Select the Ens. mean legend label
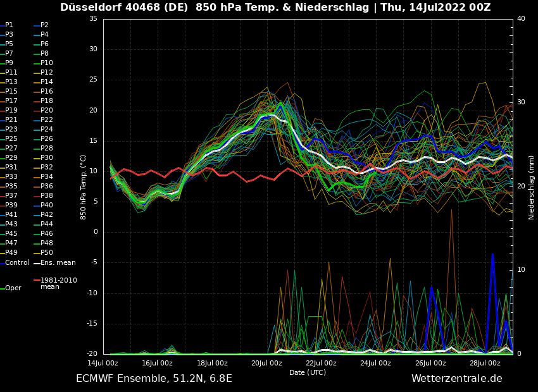 coord(58,262)
